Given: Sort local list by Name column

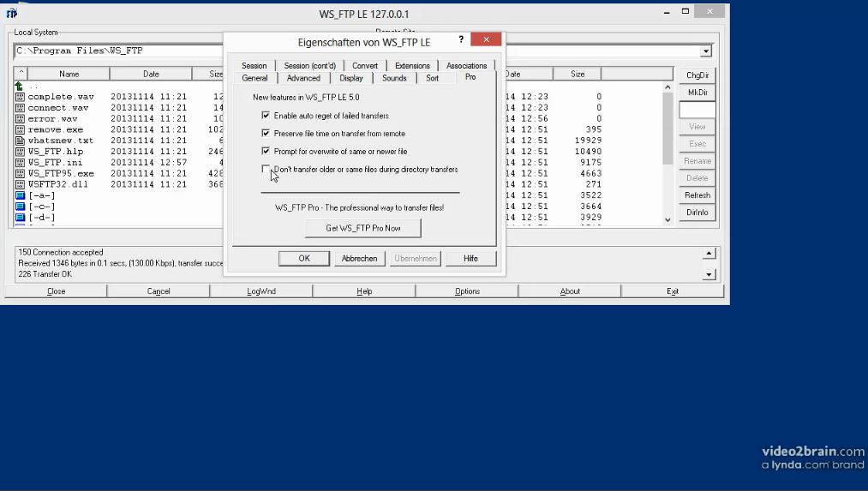Looking at the screenshot, I should (69, 74).
